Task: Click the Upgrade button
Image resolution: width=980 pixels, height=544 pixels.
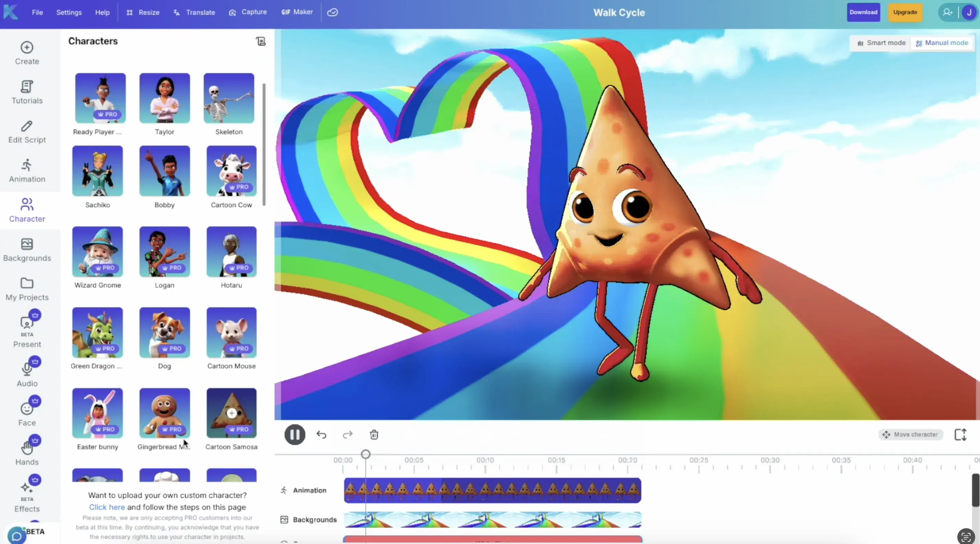Action: click(x=905, y=12)
